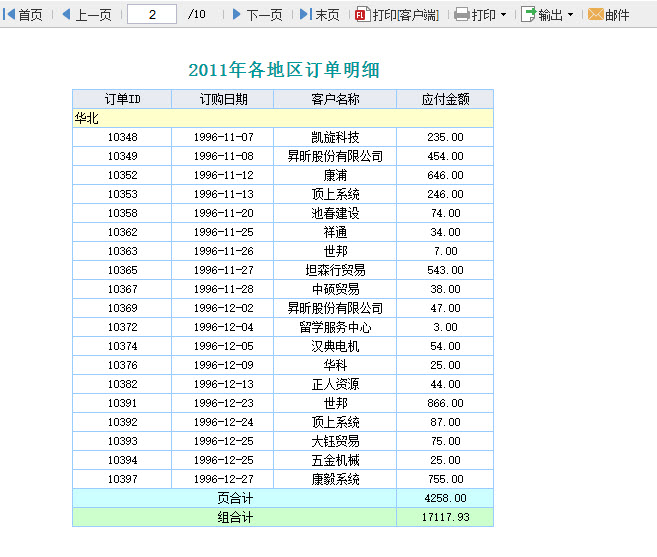Open the 输出 dropdown arrow
Image resolution: width=657 pixels, height=557 pixels.
point(570,15)
